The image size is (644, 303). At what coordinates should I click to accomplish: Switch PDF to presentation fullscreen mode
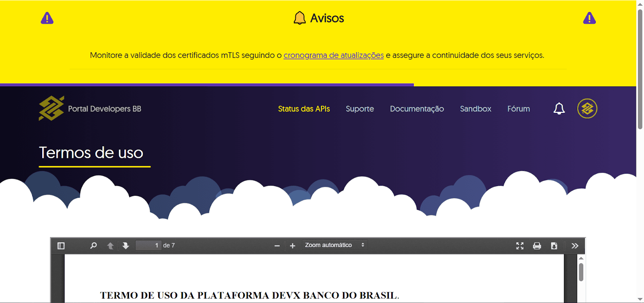point(520,246)
